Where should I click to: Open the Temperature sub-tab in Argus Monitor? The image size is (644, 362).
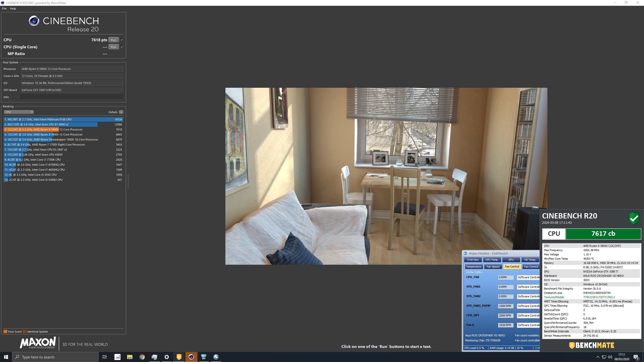(474, 267)
